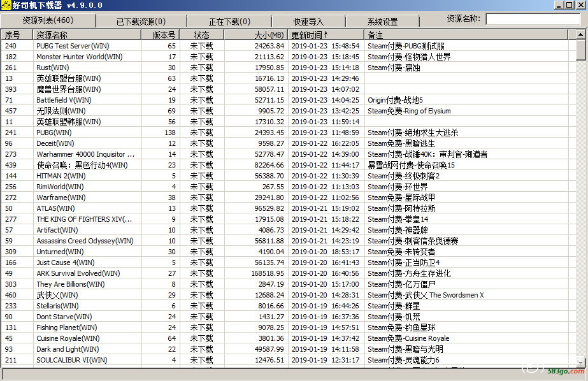
Task: Click size value 168518.95
Action: [x=268, y=273]
